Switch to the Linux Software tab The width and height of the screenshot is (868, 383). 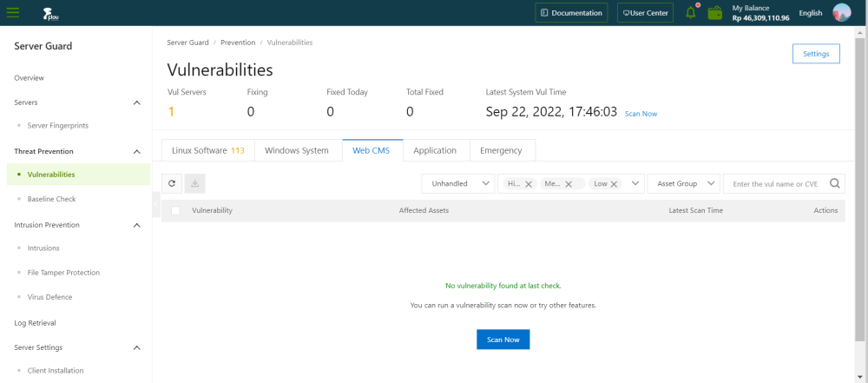tap(207, 150)
